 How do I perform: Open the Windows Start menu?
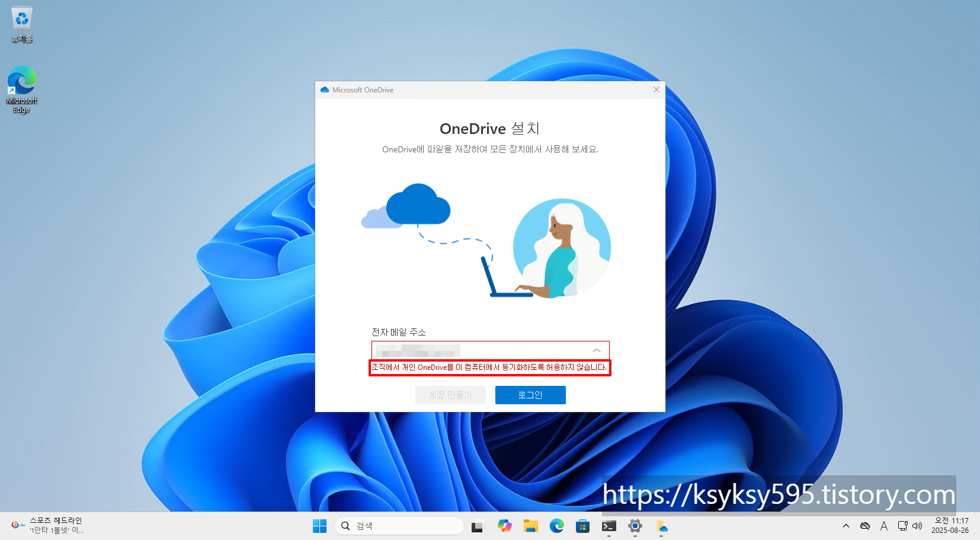[x=319, y=526]
